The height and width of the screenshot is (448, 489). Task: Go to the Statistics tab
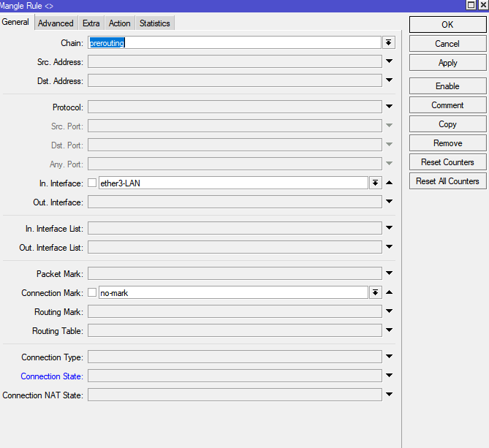pyautogui.click(x=154, y=23)
